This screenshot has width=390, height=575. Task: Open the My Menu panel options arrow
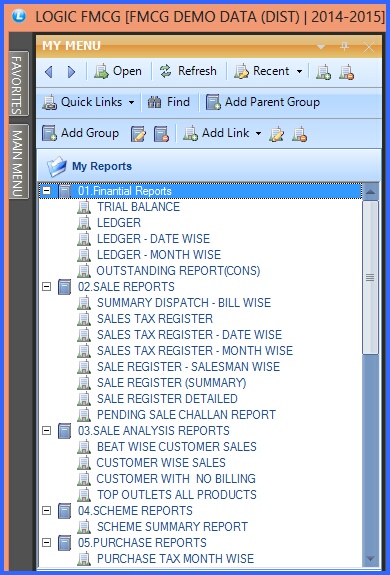321,47
